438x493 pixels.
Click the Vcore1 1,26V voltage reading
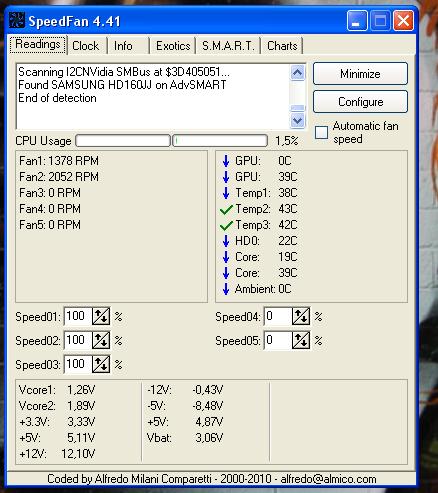(57, 390)
